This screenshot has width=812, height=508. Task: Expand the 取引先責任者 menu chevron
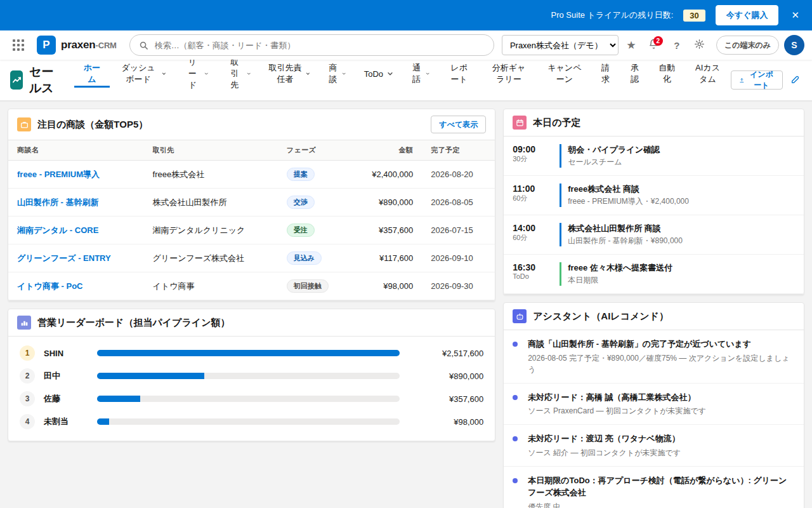(x=308, y=74)
